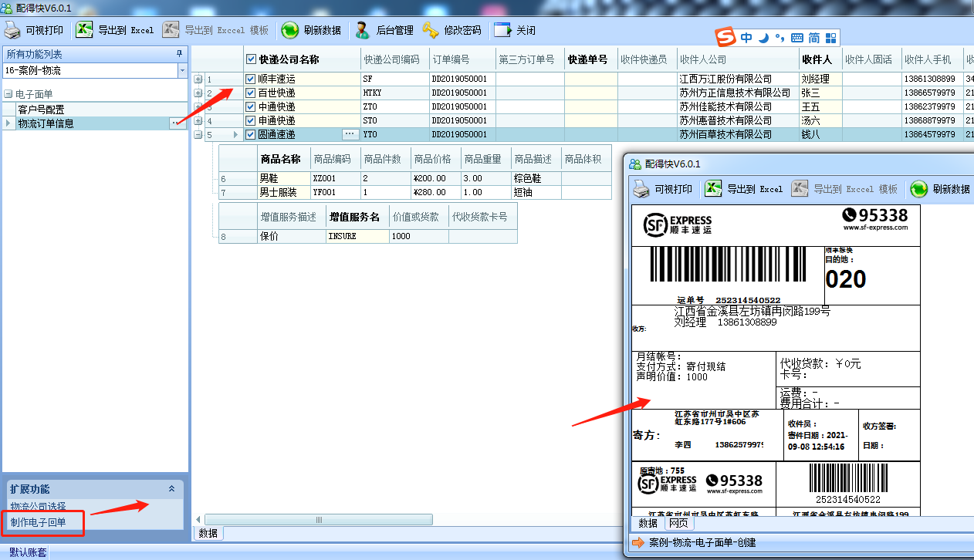Click 导出到 Excel in the main window toolbar
This screenshot has width=974, height=560.
point(115,31)
